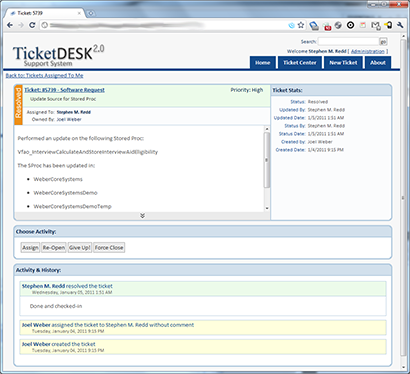Open the Administration link

368,51
